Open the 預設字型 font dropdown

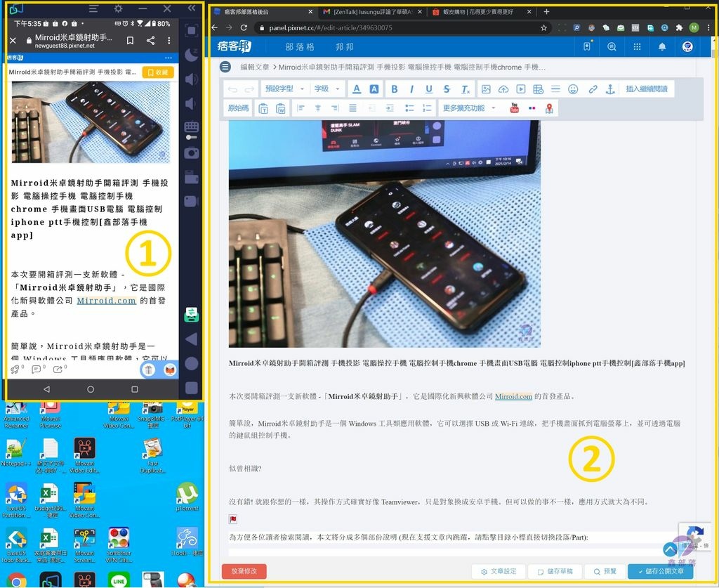285,89
